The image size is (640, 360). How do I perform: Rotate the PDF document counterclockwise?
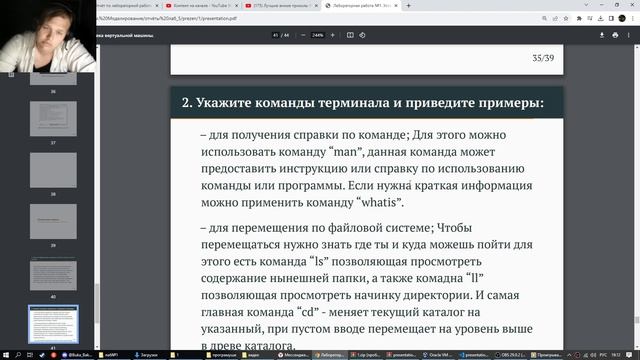click(362, 35)
